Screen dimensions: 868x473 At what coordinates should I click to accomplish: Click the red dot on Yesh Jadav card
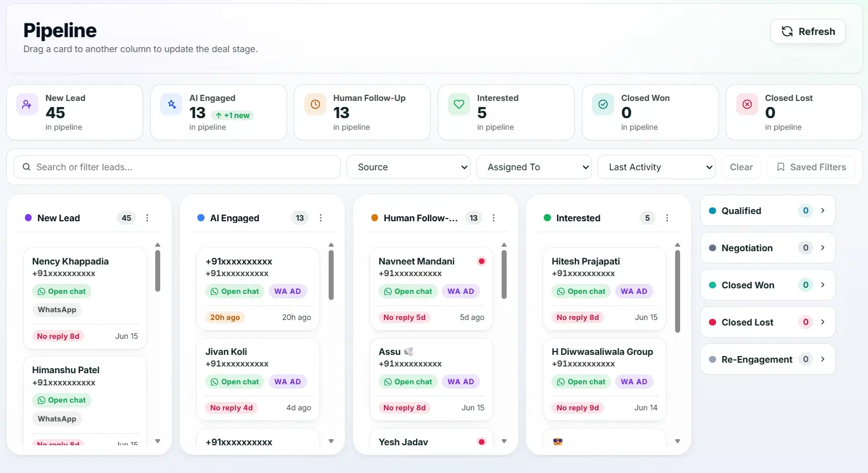pos(481,442)
